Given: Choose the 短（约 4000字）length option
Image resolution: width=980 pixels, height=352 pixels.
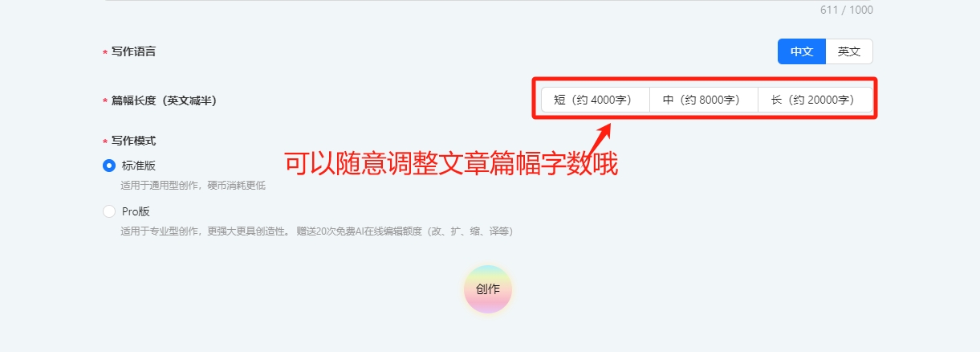Looking at the screenshot, I should (x=595, y=100).
